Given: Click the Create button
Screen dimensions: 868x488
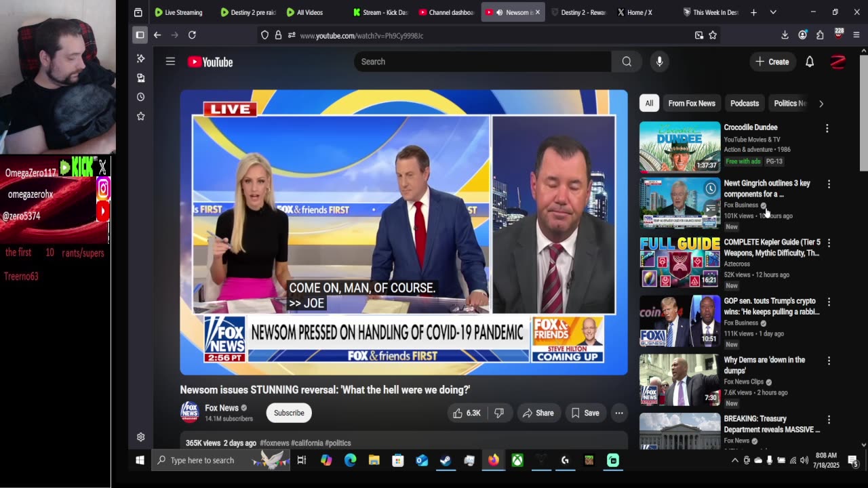Looking at the screenshot, I should pos(772,62).
